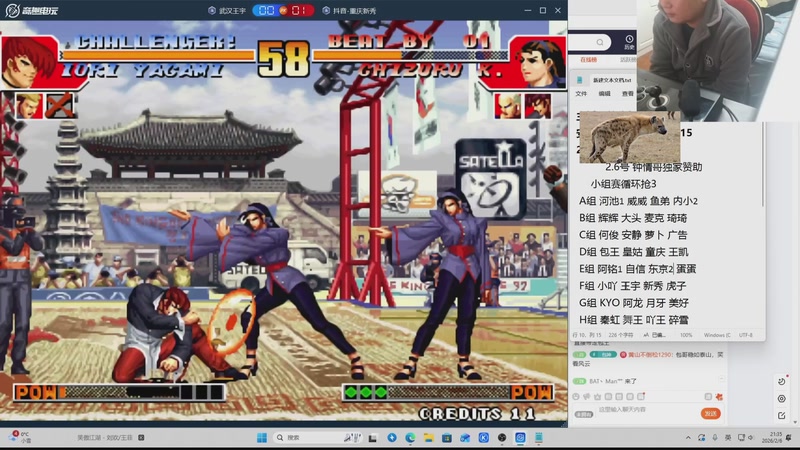Toggle the checkbox left of the maple leaf icon
The height and width of the screenshot is (450, 800).
[708, 396]
